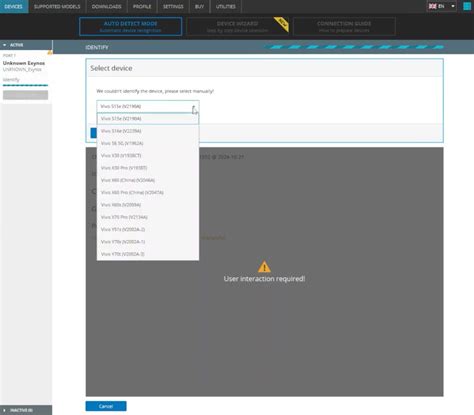Open the Connection Guide

pyautogui.click(x=344, y=26)
